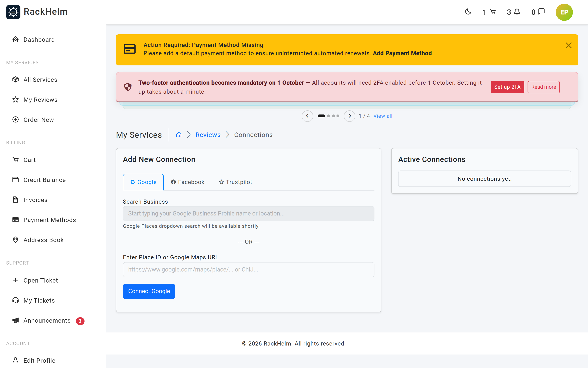This screenshot has height=368, width=588.
Task: Click the home breadcrumb icon
Action: tap(179, 135)
